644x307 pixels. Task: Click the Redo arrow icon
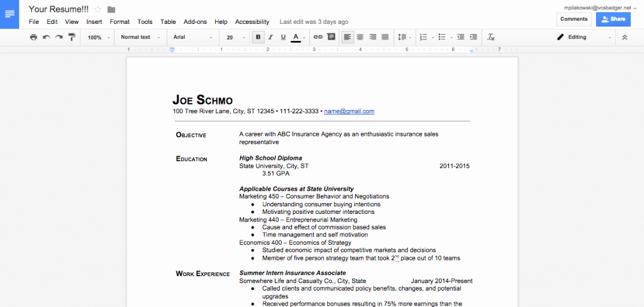tap(59, 37)
